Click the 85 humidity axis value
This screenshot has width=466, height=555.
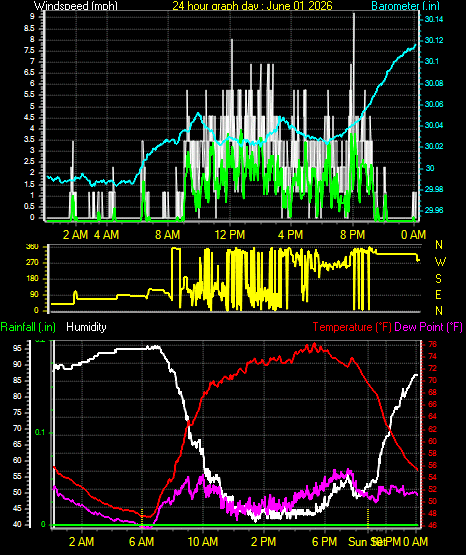point(17,381)
